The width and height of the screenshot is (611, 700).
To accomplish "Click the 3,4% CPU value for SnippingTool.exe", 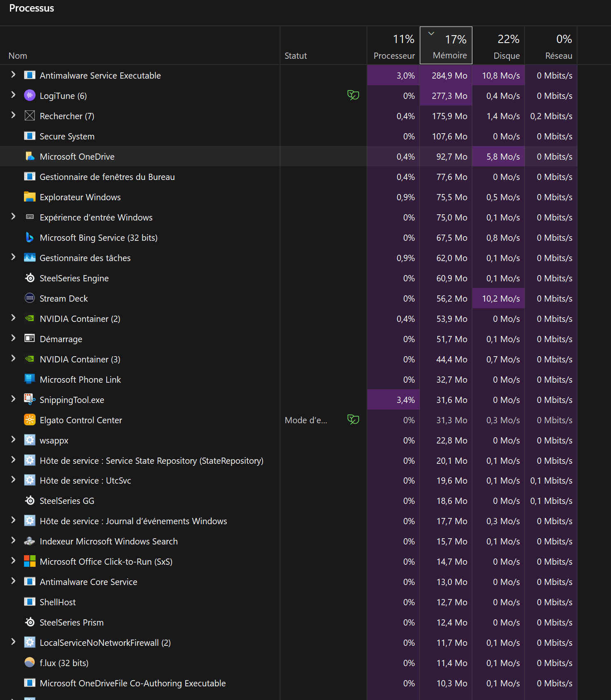I will (x=405, y=400).
